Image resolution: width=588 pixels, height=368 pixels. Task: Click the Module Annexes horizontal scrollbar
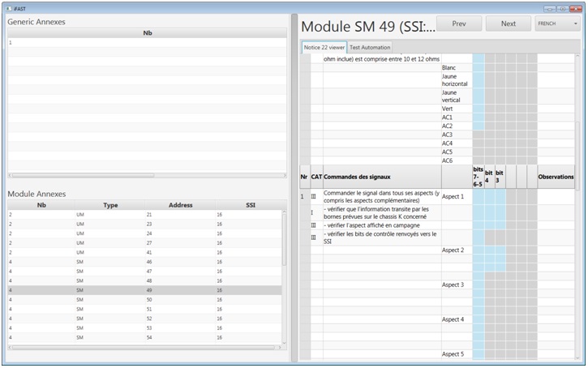tap(144, 348)
